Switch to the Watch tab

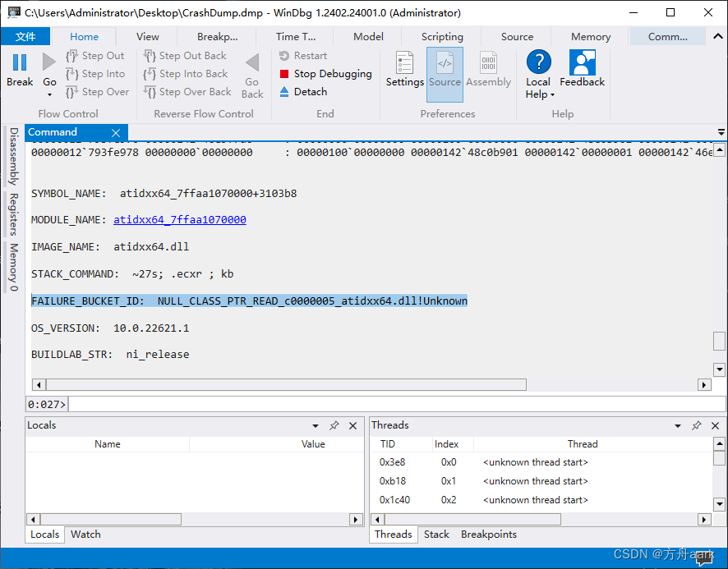click(85, 535)
